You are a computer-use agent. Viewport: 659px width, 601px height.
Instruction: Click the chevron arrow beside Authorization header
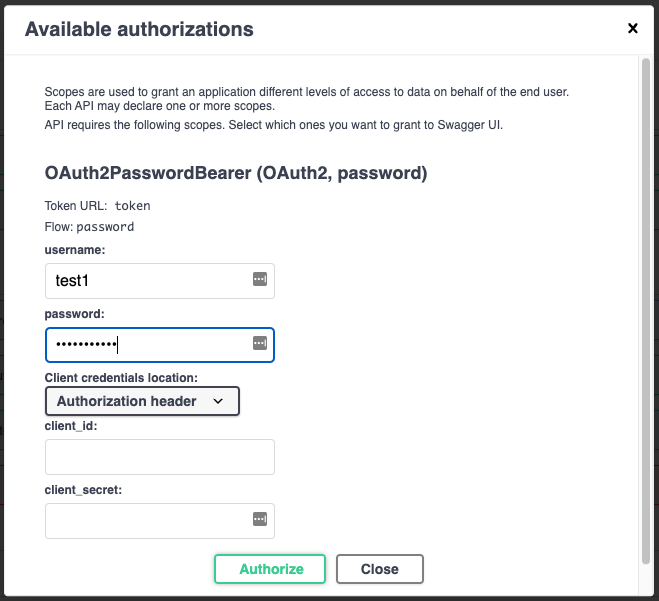[x=219, y=401]
